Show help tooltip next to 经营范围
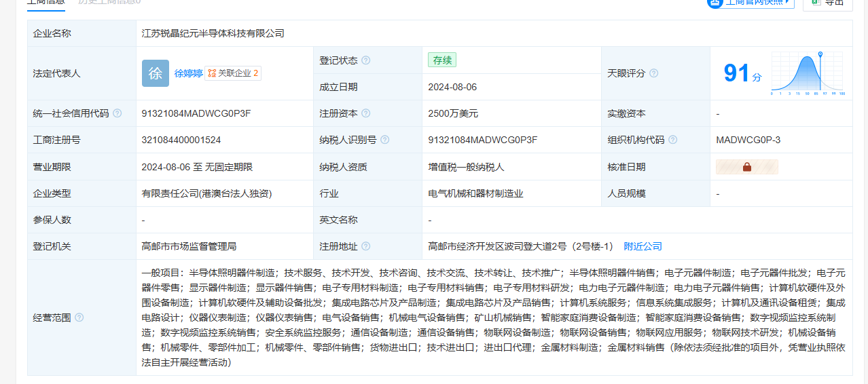868x384 pixels. click(x=79, y=318)
